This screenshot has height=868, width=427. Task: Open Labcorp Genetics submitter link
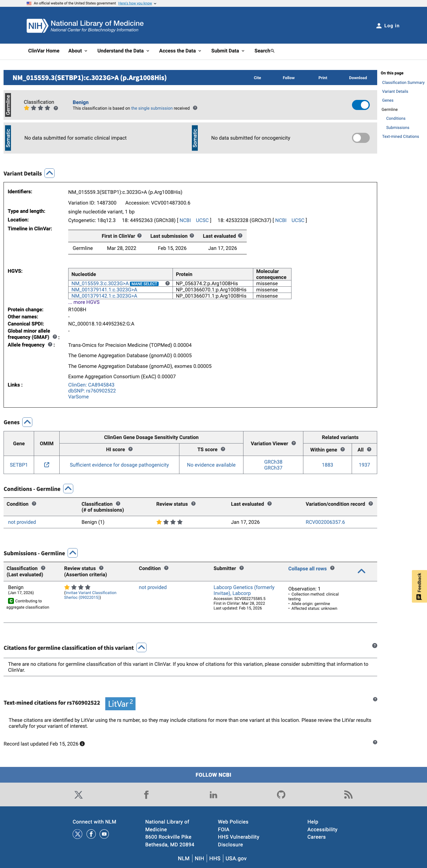pyautogui.click(x=244, y=590)
